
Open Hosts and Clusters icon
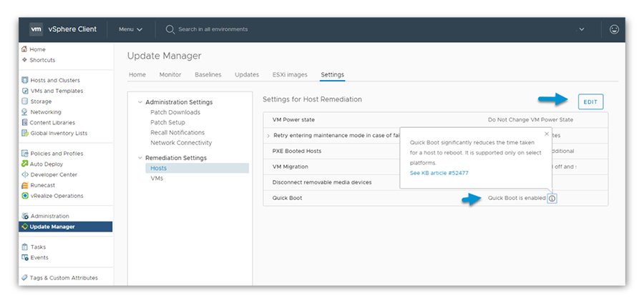[x=24, y=80]
